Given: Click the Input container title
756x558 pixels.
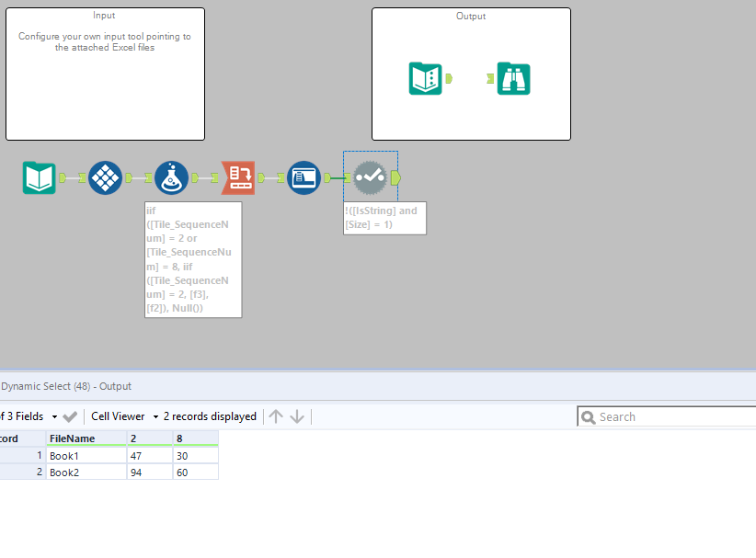Looking at the screenshot, I should [x=104, y=16].
